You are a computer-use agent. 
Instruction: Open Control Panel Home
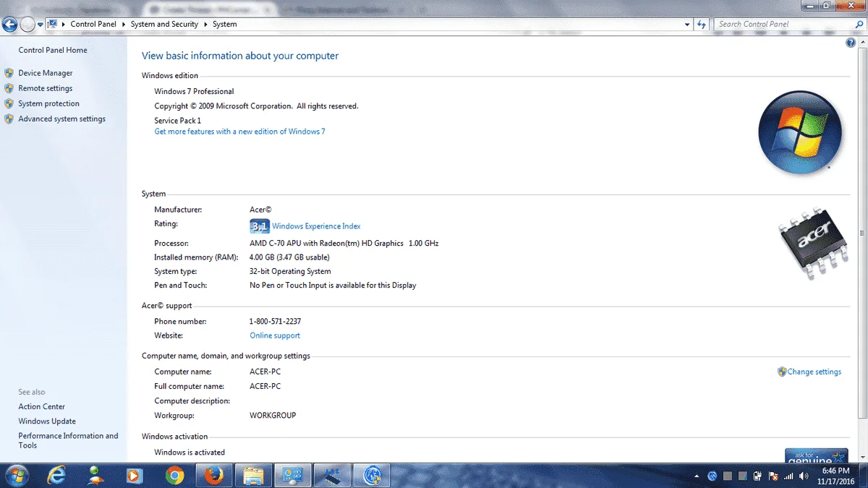point(53,50)
